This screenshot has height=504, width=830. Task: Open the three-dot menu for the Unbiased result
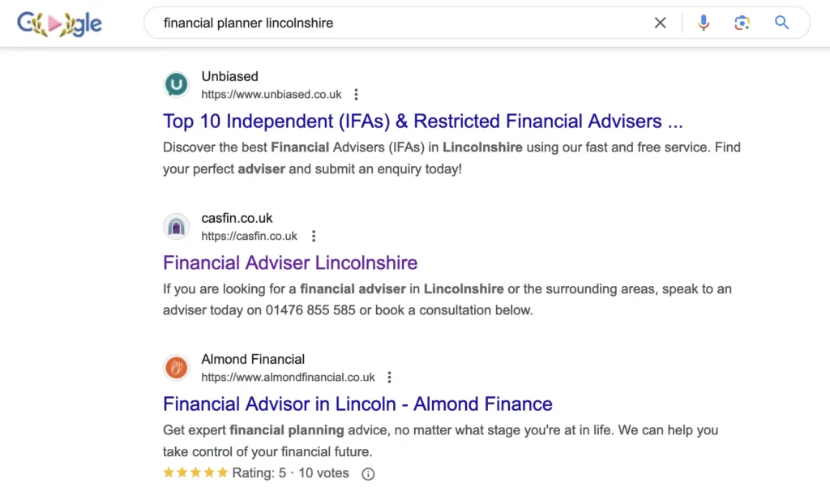pyautogui.click(x=356, y=94)
